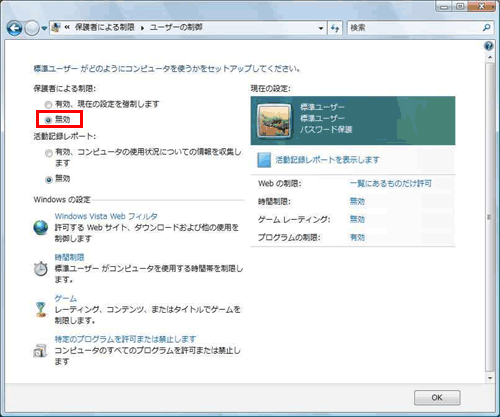
Task: Open Windows Vista Web フィルタ link
Action: click(x=106, y=216)
